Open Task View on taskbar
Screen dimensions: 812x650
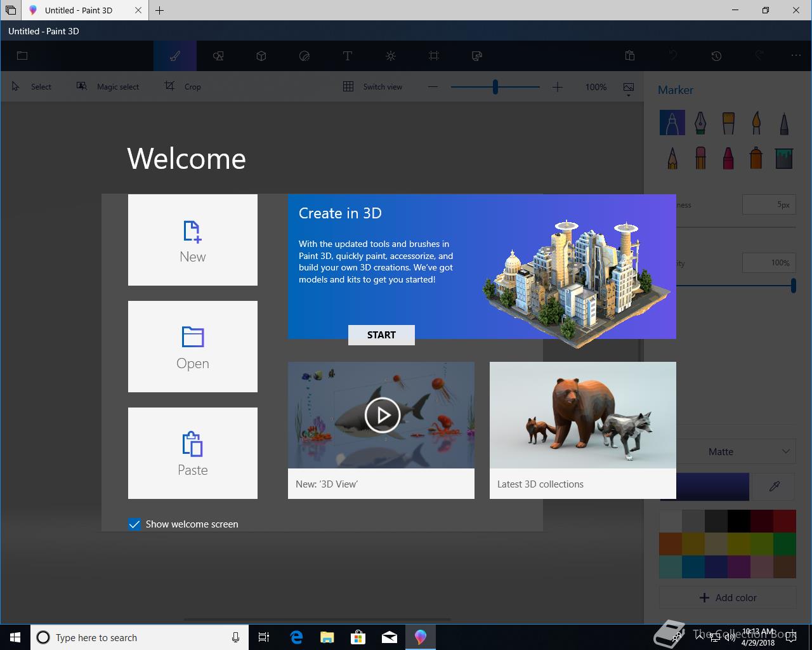pyautogui.click(x=264, y=637)
